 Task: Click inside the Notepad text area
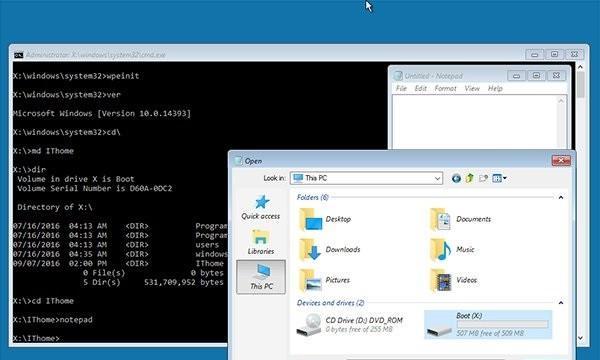474,122
